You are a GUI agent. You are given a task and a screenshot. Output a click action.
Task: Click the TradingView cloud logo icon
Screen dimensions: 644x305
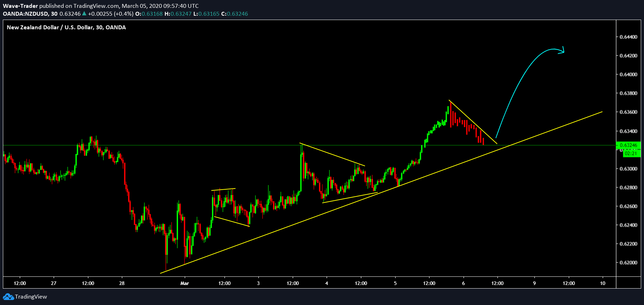coord(8,297)
